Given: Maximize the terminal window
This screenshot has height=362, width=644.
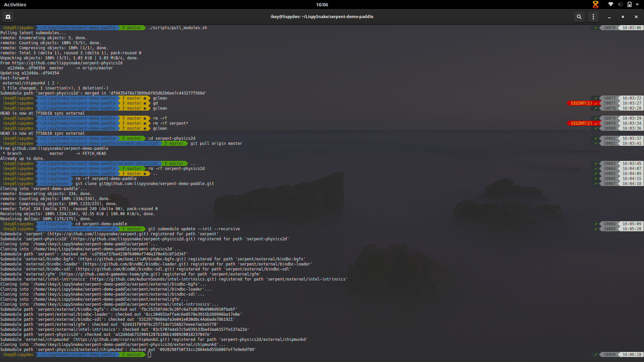Looking at the screenshot, I should (x=623, y=16).
